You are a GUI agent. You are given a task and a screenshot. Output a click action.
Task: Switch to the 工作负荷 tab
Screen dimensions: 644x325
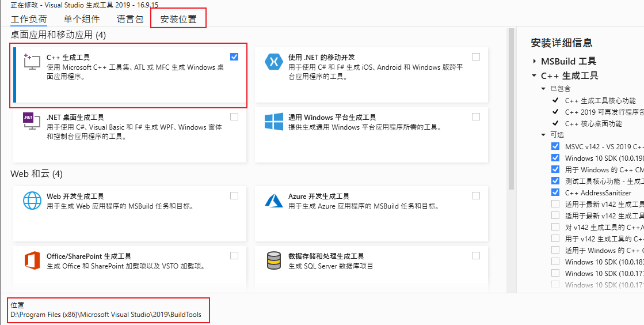point(29,20)
